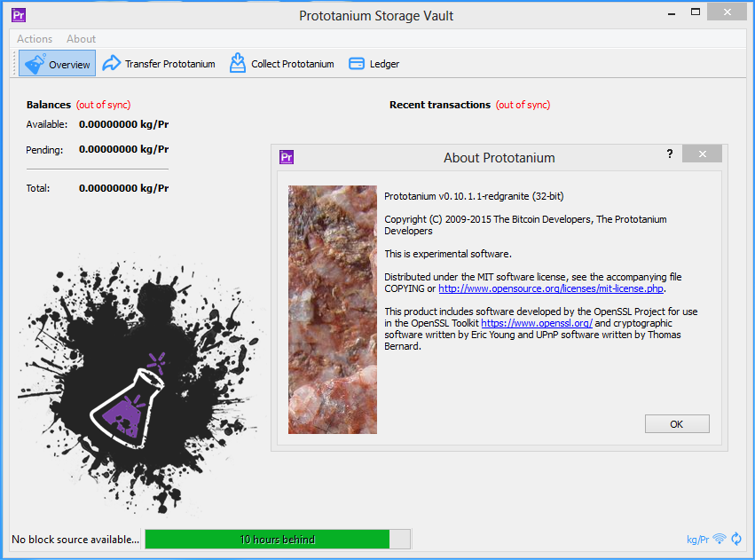Screen dimensions: 755x560
Task: Click the Pr icon in About dialog
Action: click(x=287, y=157)
